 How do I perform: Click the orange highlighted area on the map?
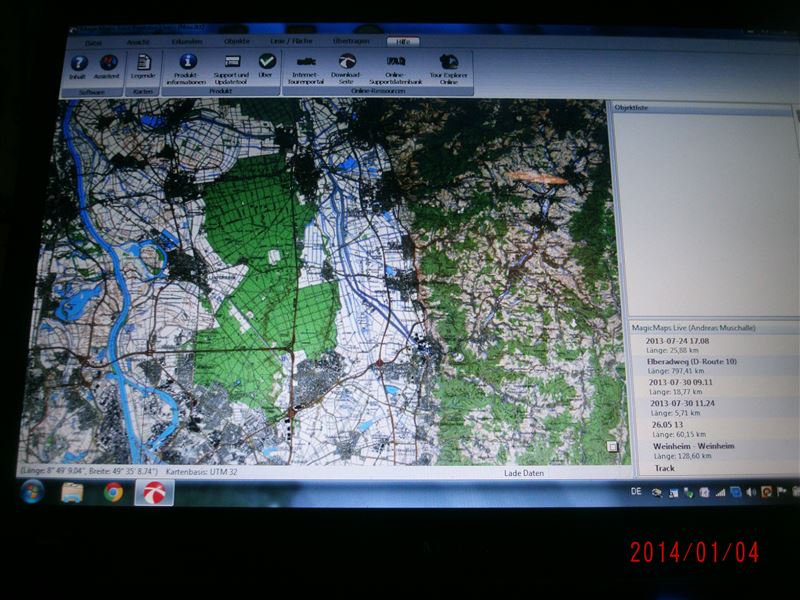point(535,177)
